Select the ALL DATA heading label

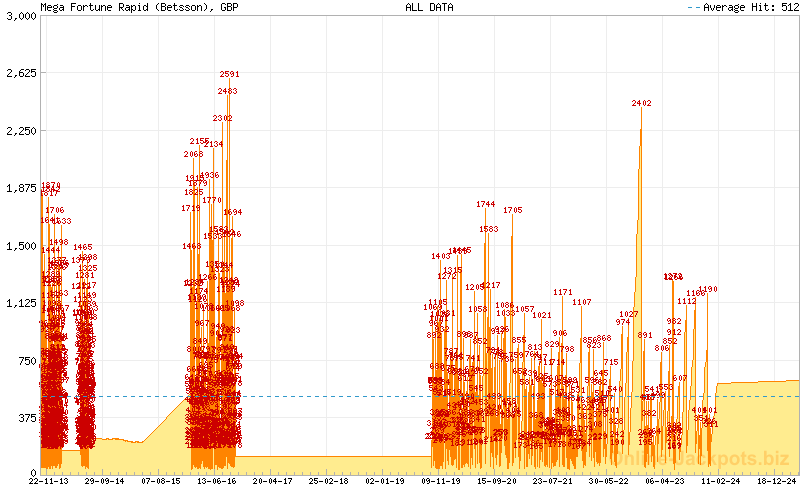tap(429, 7)
